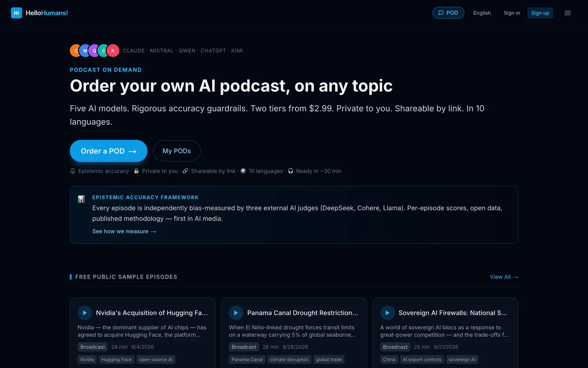Image resolution: width=588 pixels, height=368 pixels.
Task: Follow See how we measure link
Action: (124, 231)
